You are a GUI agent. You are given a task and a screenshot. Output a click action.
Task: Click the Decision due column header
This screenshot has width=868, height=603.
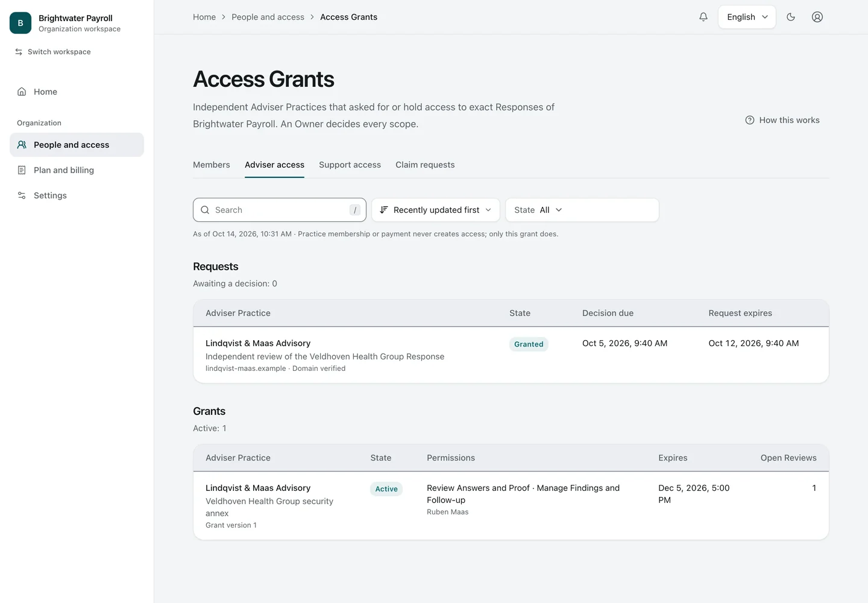click(608, 313)
